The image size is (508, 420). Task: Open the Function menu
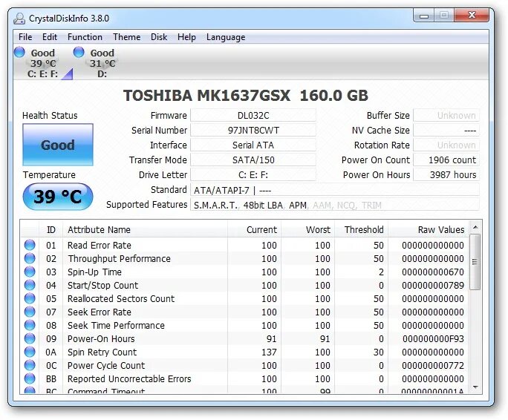pyautogui.click(x=85, y=37)
